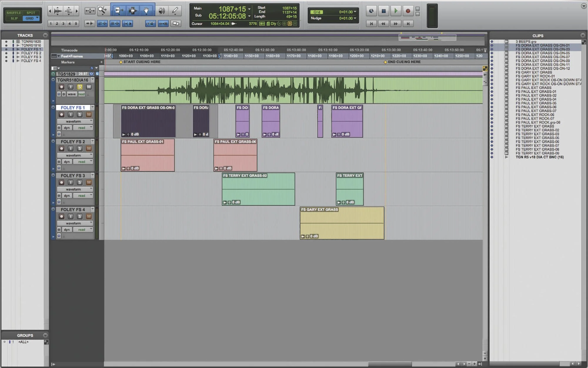The width and height of the screenshot is (588, 368).
Task: Switch to SLIP edit mode
Action: pyautogui.click(x=14, y=18)
